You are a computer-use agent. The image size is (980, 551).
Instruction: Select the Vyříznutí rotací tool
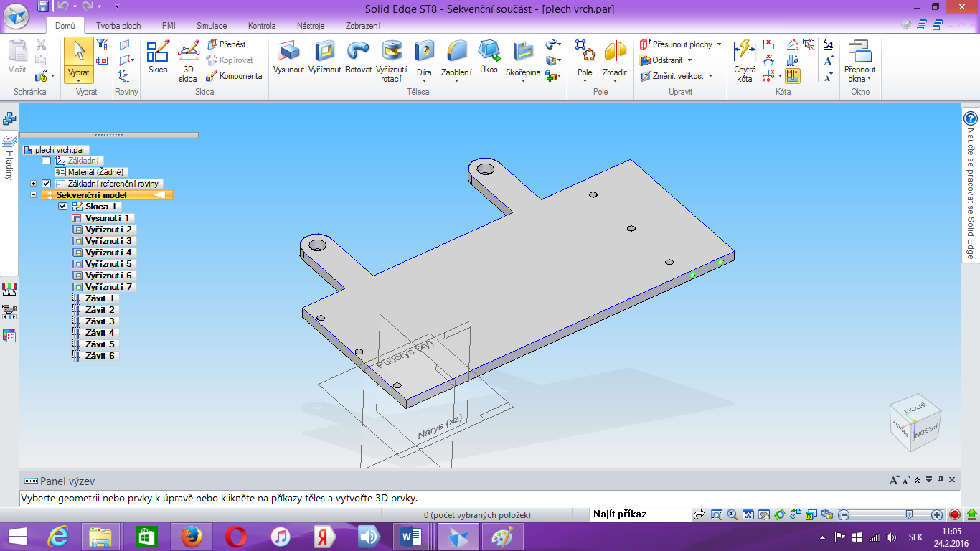[392, 61]
